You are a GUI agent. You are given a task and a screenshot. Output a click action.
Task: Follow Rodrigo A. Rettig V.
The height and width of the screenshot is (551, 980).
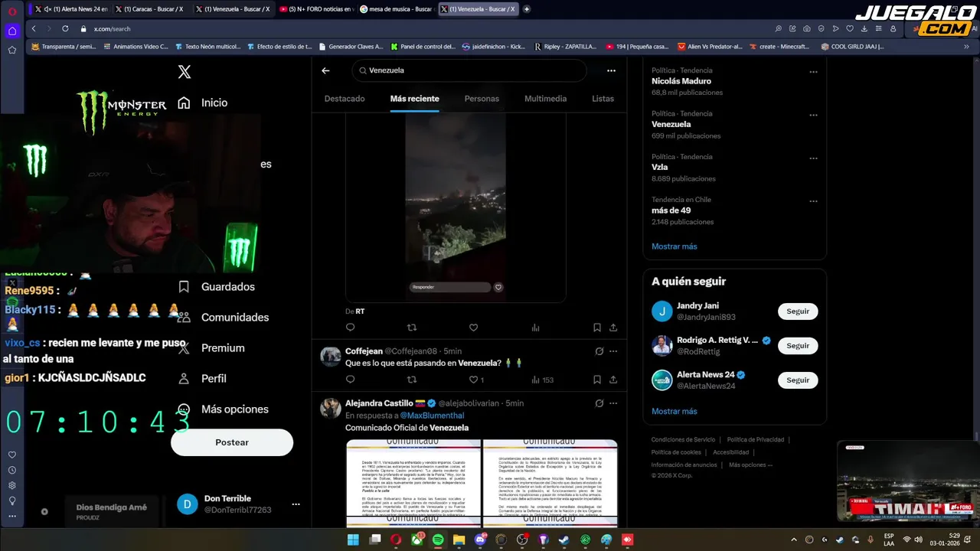coord(798,346)
